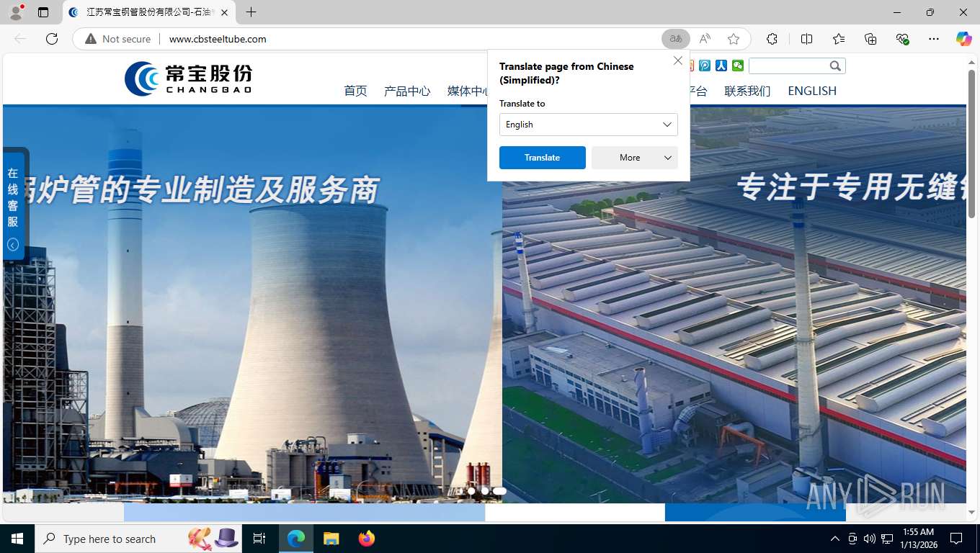
Task: Open the 媒体中心 menu item
Action: click(468, 91)
